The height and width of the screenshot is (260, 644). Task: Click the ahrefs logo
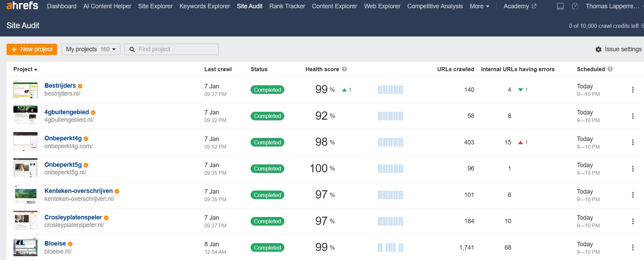tap(22, 6)
